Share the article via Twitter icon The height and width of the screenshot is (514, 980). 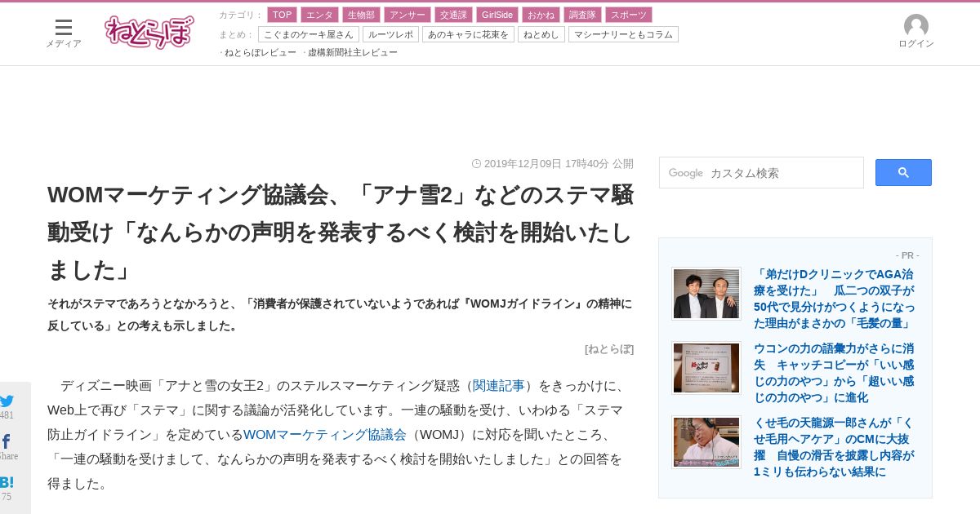pyautogui.click(x=7, y=401)
